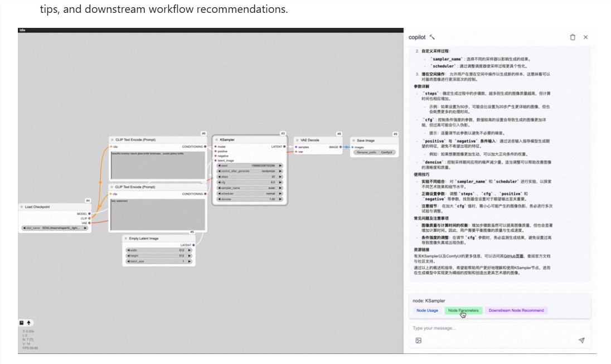Viewport: 611px width, 364px height.
Task: Decrease the seed value with left arrow
Action: click(x=220, y=166)
